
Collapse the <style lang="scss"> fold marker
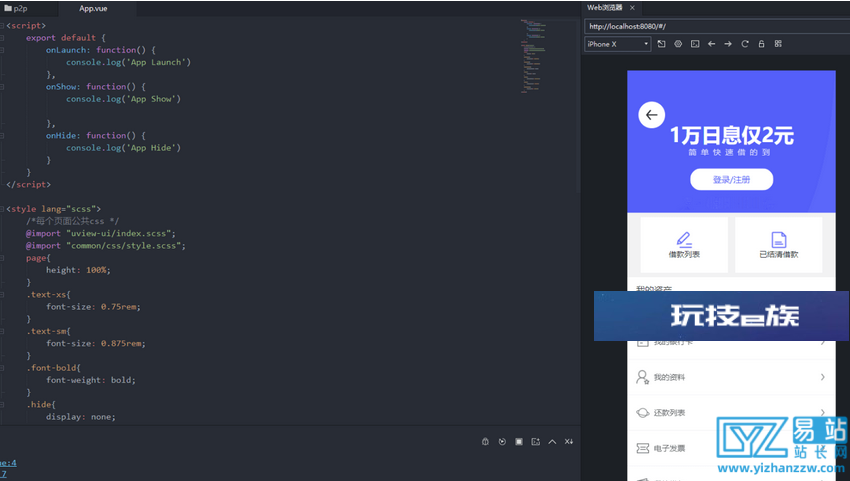pos(2,209)
